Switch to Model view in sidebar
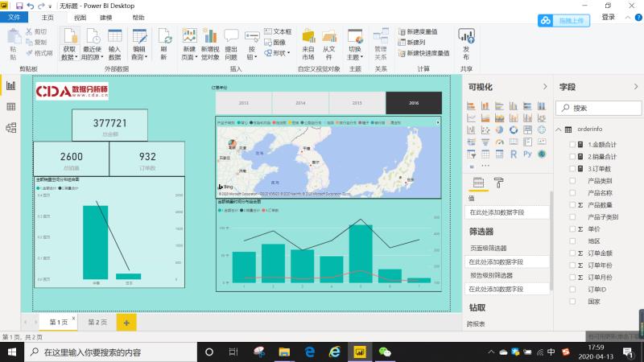This screenshot has height=362, width=644. point(11,128)
